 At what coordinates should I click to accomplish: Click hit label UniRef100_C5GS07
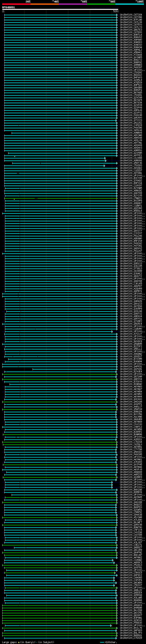coord(131,585)
